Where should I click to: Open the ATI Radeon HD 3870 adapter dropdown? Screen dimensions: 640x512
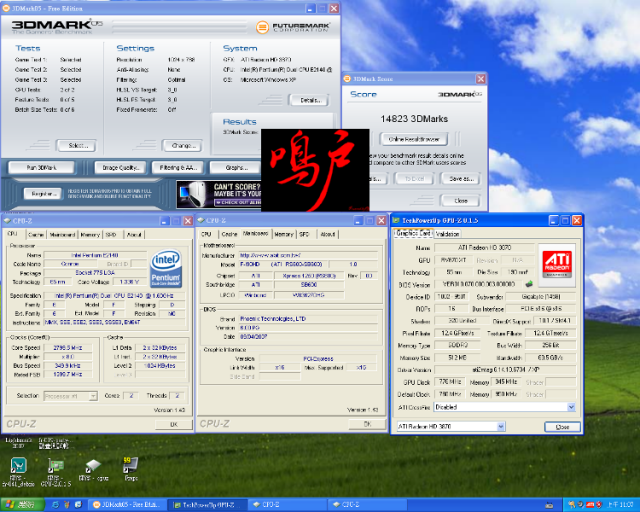(x=501, y=426)
